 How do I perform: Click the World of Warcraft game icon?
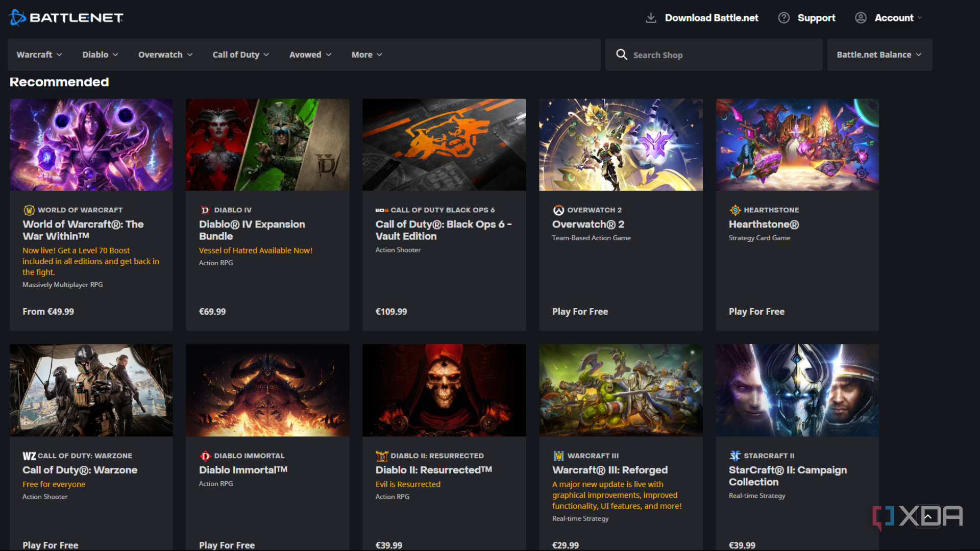[x=29, y=210]
